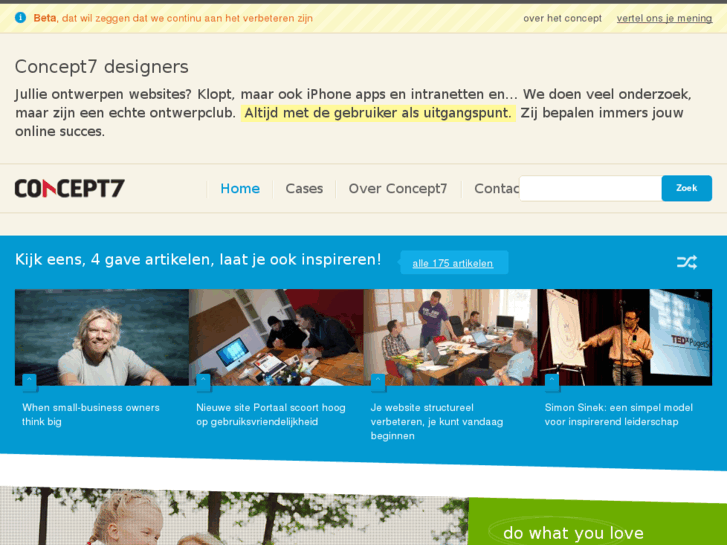Open thumbnail of Simon Sinek TEDx talk
Screen dimensions: 727x545
click(625, 337)
